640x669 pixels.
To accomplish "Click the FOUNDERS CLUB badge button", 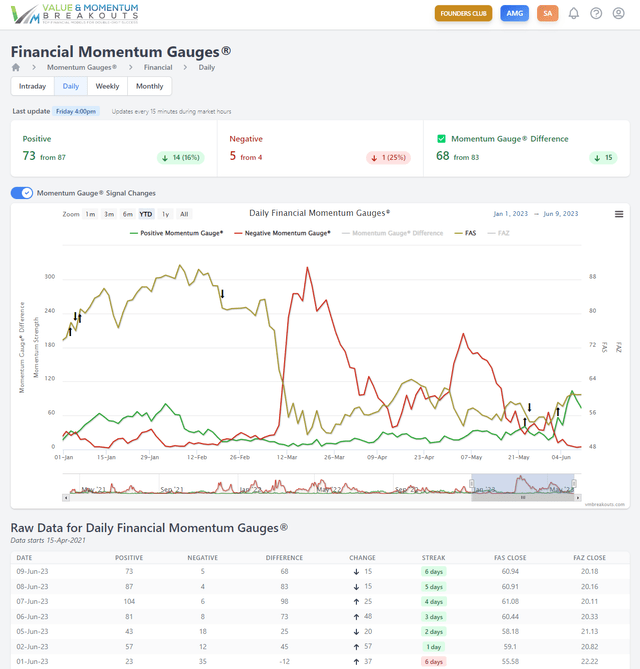I will [463, 14].
